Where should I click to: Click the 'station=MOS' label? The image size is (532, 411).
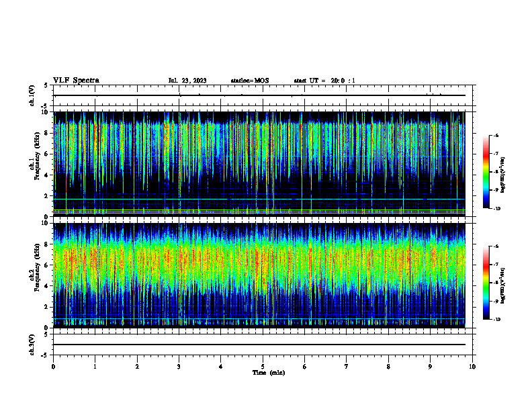click(250, 81)
